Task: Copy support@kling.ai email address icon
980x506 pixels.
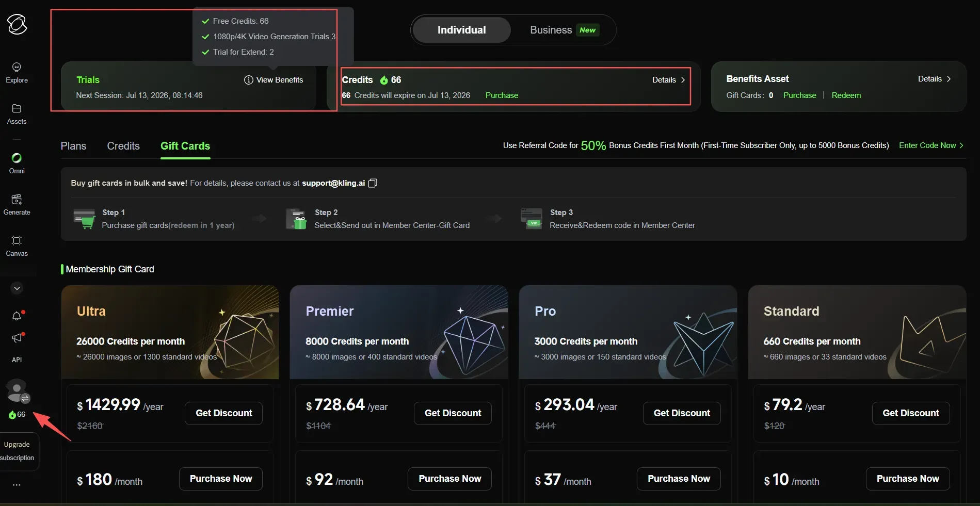Action: (x=373, y=183)
